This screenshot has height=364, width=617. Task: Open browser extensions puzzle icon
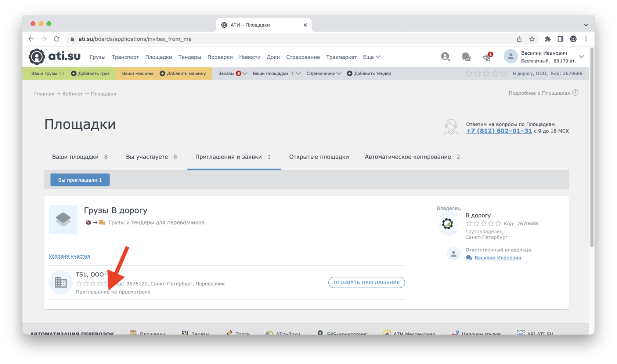pos(548,39)
